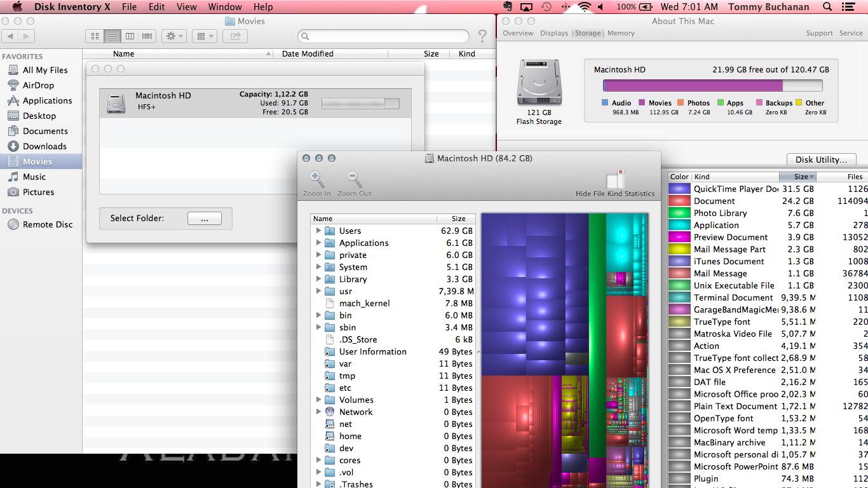The height and width of the screenshot is (488, 868).
Task: Open Spotlight search in menu bar
Action: [827, 7]
